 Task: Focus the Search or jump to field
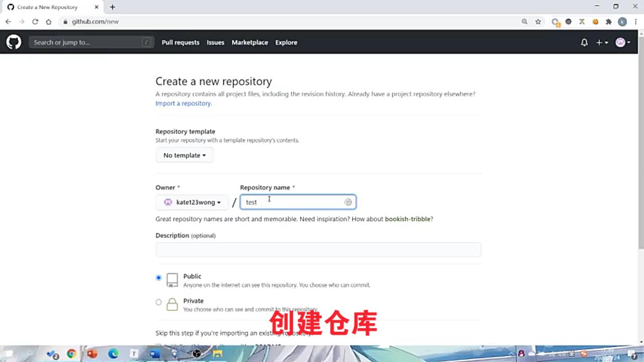click(91, 43)
